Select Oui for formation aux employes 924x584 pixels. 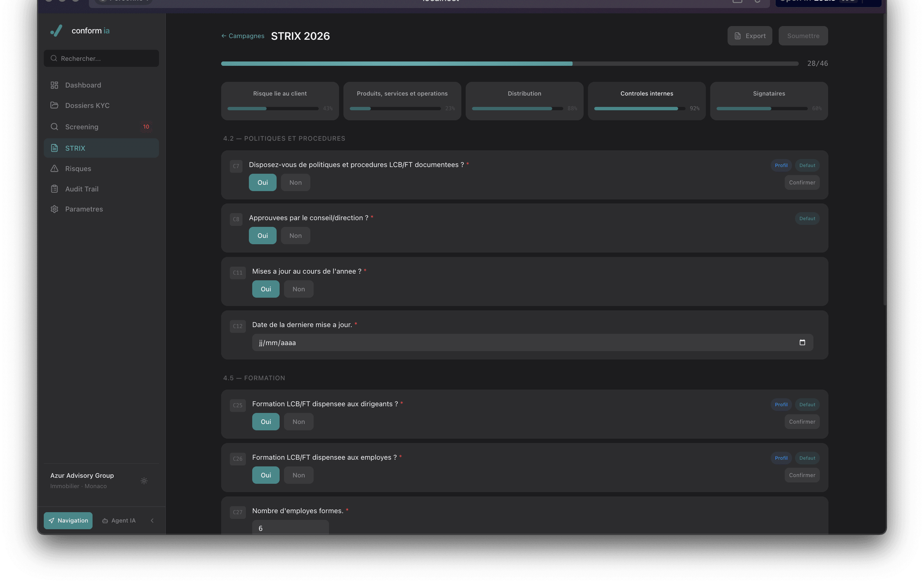click(266, 475)
